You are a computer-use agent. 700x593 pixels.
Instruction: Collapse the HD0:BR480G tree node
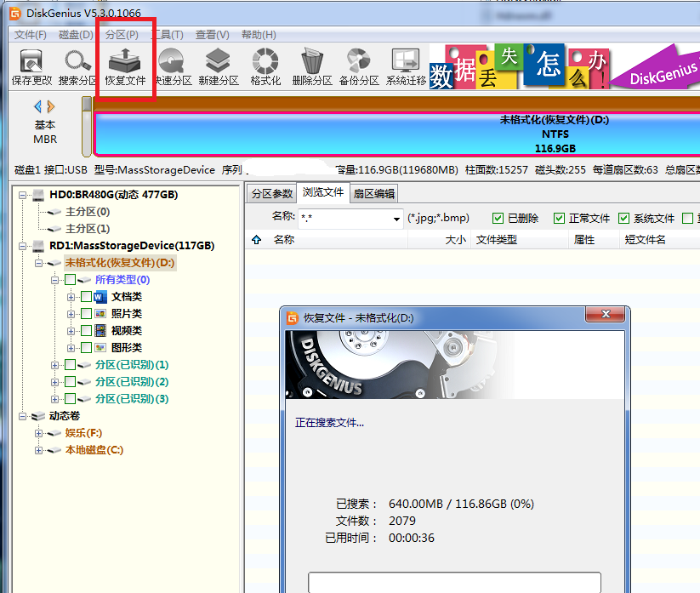click(22, 195)
